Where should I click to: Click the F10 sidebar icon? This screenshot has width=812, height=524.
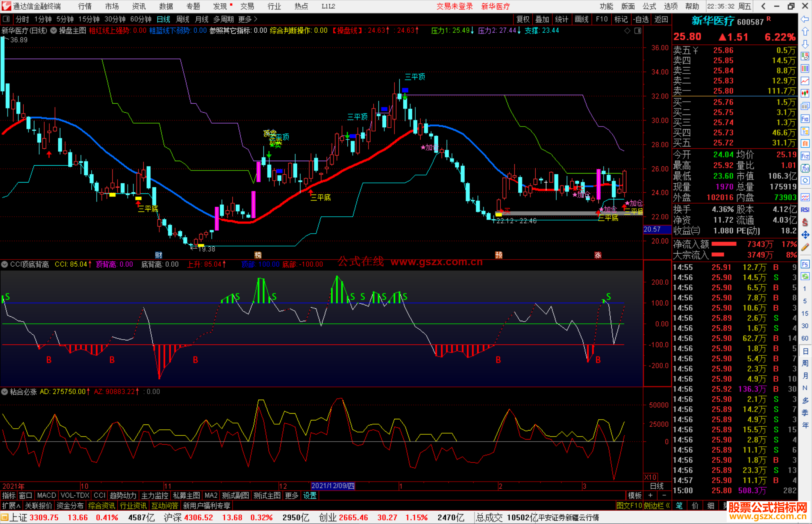click(x=805, y=119)
